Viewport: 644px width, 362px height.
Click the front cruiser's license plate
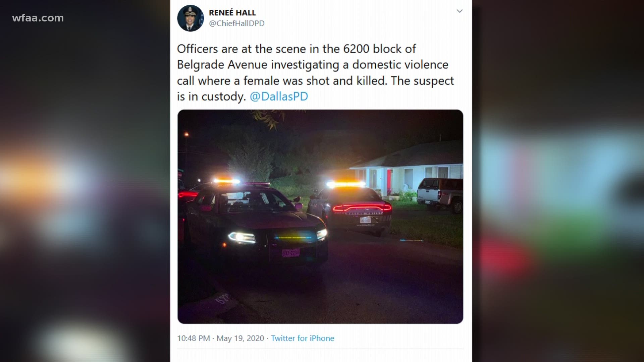click(290, 252)
